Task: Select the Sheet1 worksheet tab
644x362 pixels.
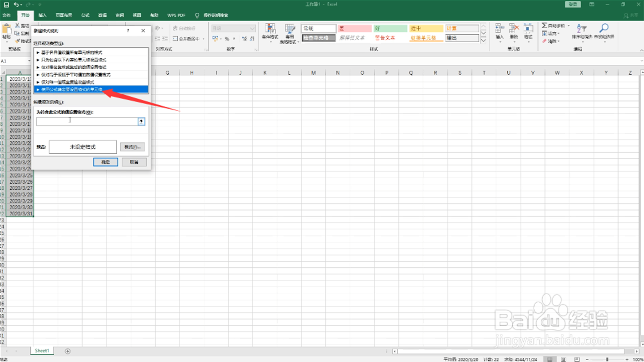Action: tap(42, 351)
